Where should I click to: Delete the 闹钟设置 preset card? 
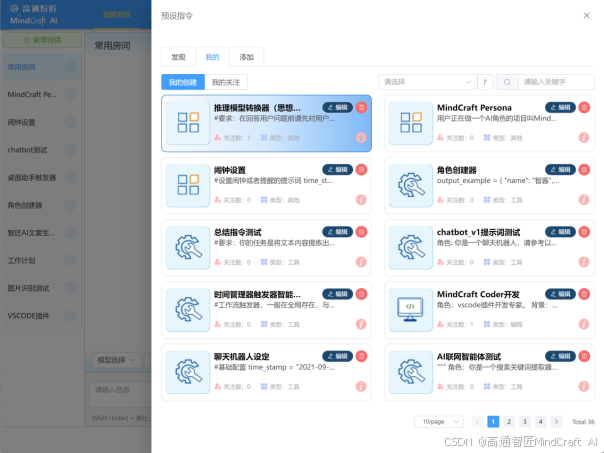(361, 169)
